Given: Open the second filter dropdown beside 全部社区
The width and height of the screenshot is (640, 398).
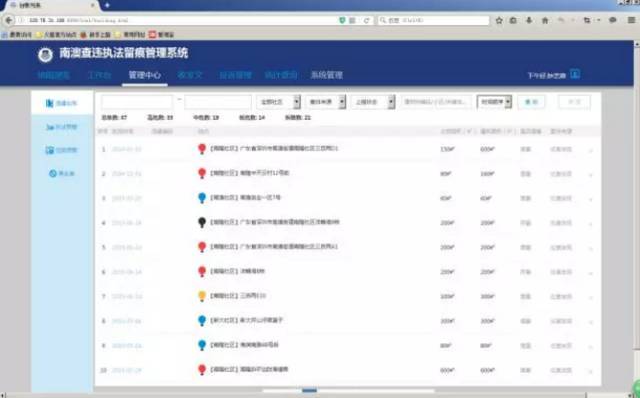Looking at the screenshot, I should [x=326, y=102].
